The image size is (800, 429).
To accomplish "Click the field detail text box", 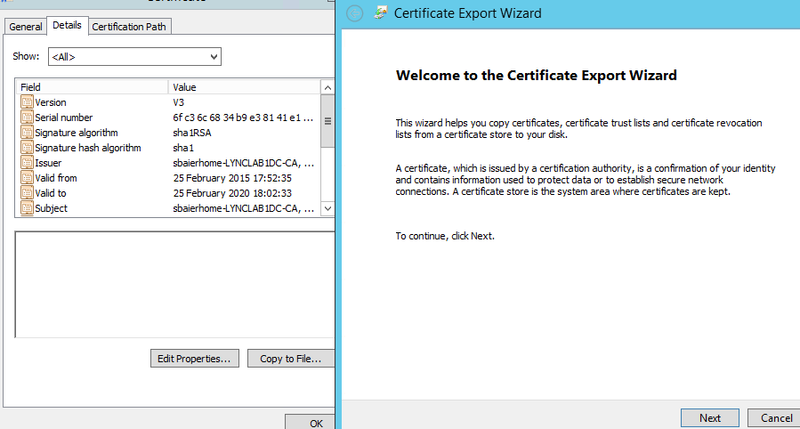I will (174, 284).
